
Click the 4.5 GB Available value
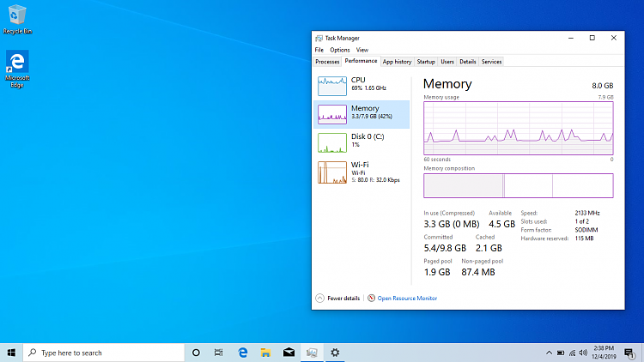point(501,224)
